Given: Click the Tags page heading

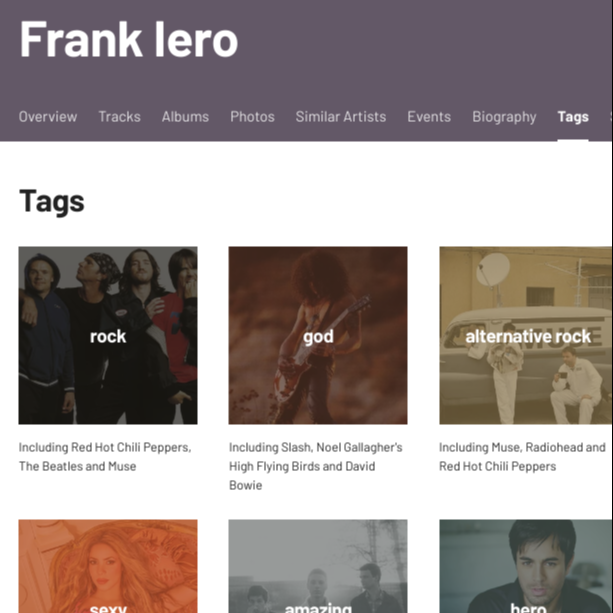Looking at the screenshot, I should point(52,201).
